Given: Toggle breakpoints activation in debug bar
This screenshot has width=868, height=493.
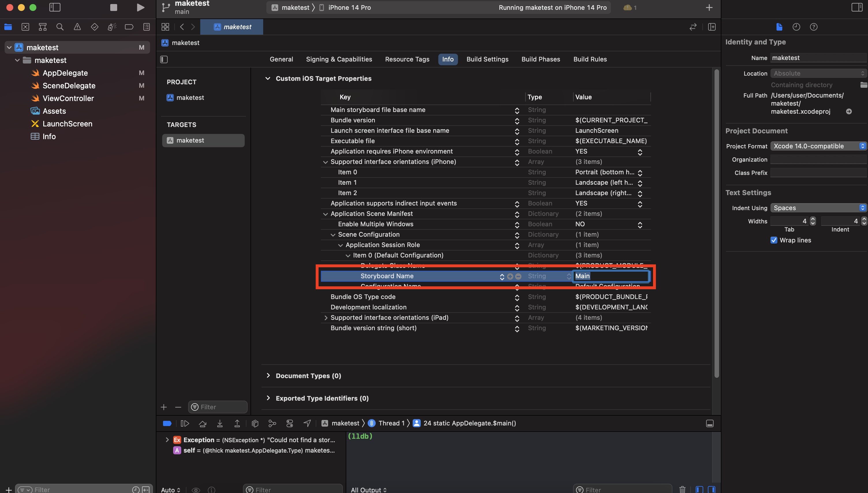Looking at the screenshot, I should tap(167, 423).
